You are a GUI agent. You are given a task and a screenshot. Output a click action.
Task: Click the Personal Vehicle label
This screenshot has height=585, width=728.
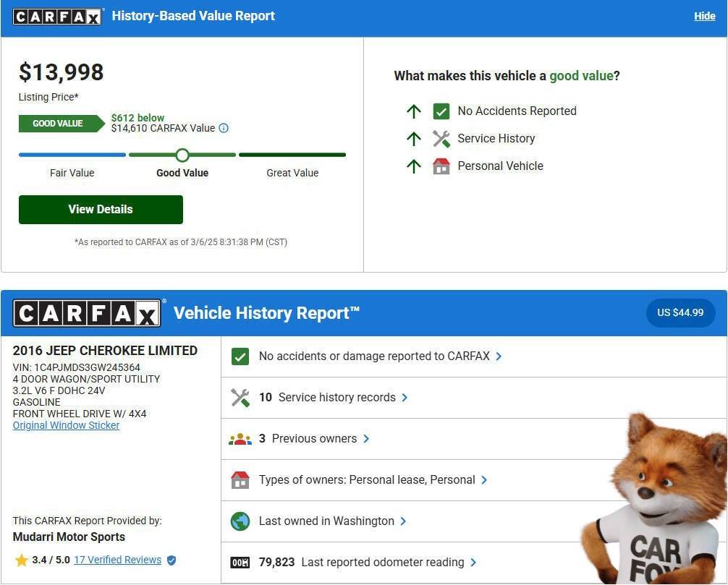coord(500,166)
